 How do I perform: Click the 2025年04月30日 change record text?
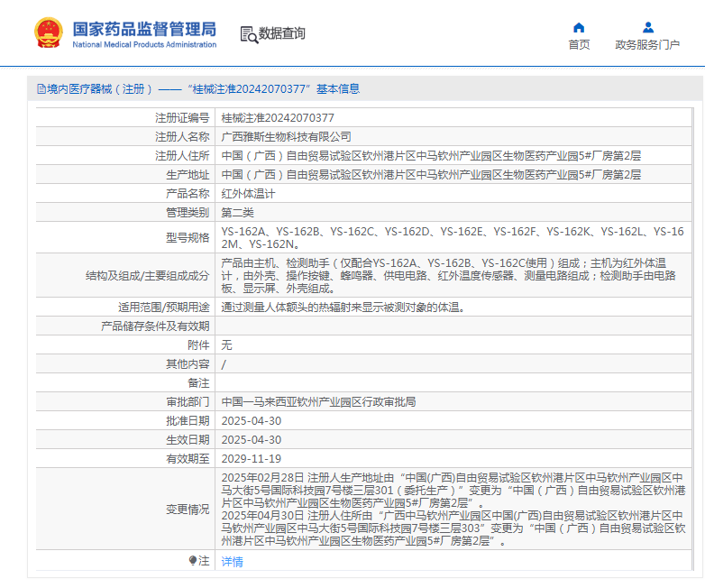coord(453,528)
